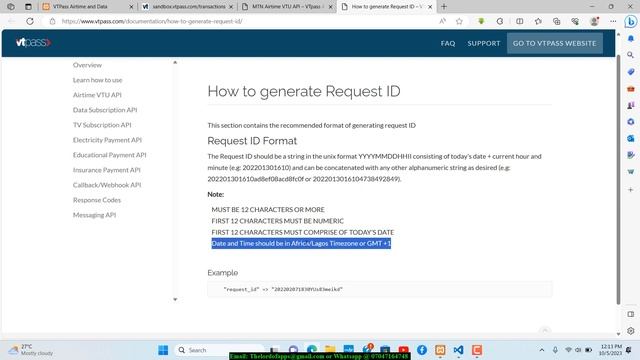
Task: Open the Learn how to use link
Action: tap(98, 80)
